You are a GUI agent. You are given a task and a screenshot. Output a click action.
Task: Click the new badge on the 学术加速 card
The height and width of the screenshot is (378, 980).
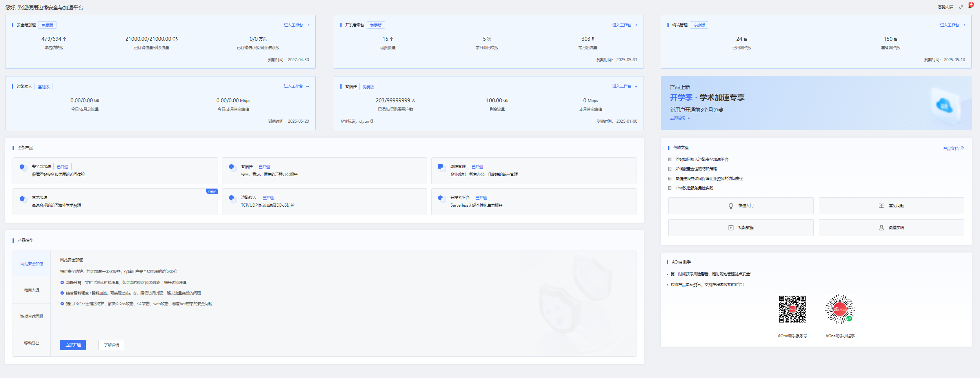(212, 191)
